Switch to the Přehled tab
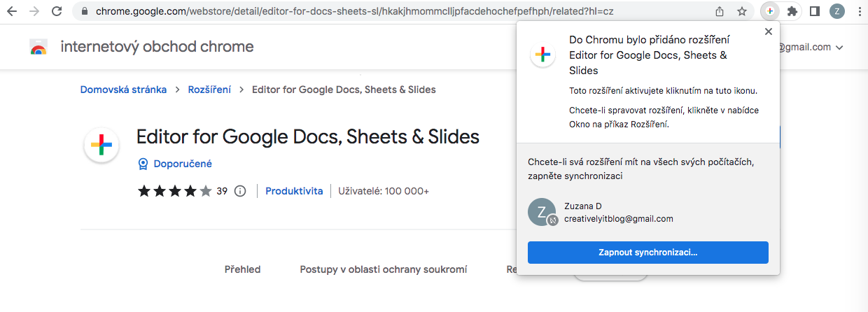The image size is (868, 312). pos(242,269)
